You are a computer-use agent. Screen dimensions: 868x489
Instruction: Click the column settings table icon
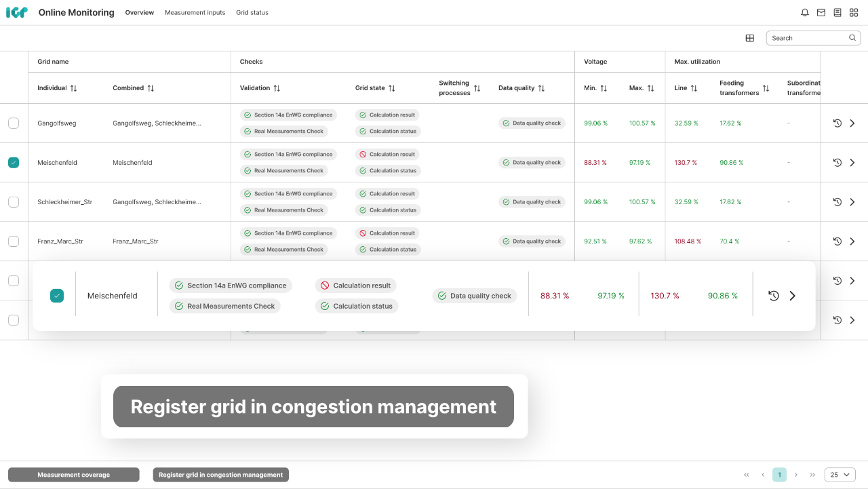tap(749, 38)
